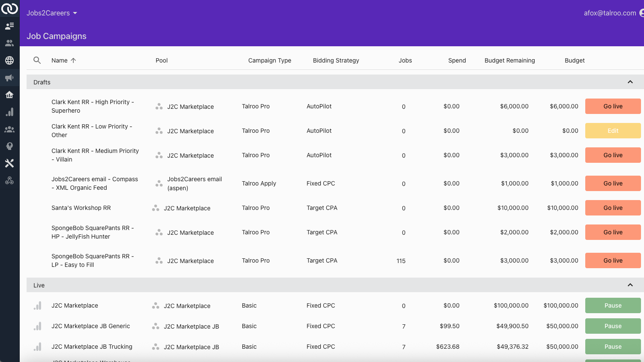The image size is (644, 362).
Task: Click the Talroo infinity logo
Action: tap(9, 9)
